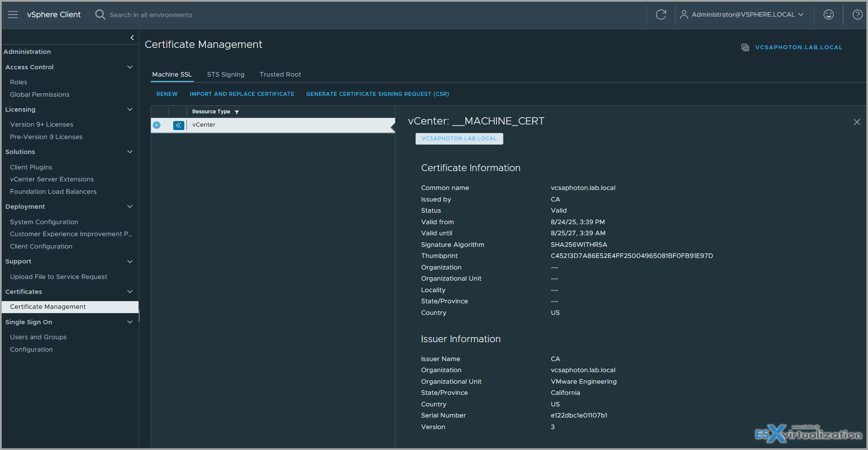
Task: Open Single Sign On Configuration
Action: 31,349
